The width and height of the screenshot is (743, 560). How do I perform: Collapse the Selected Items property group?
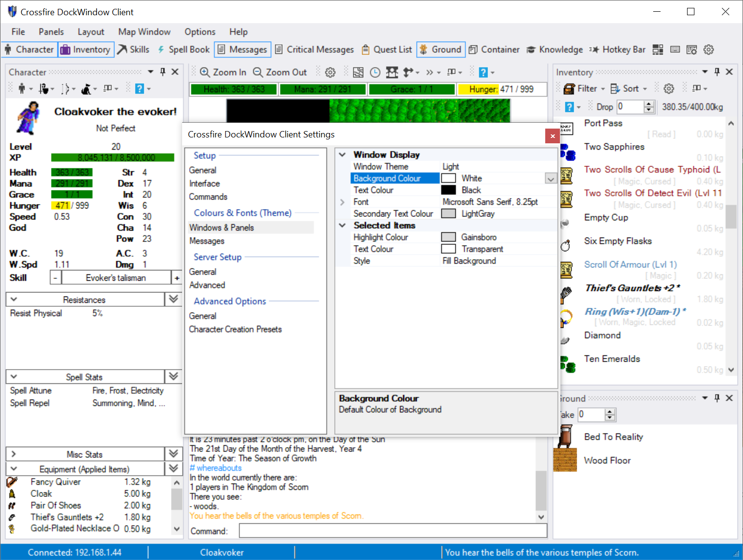pyautogui.click(x=343, y=225)
